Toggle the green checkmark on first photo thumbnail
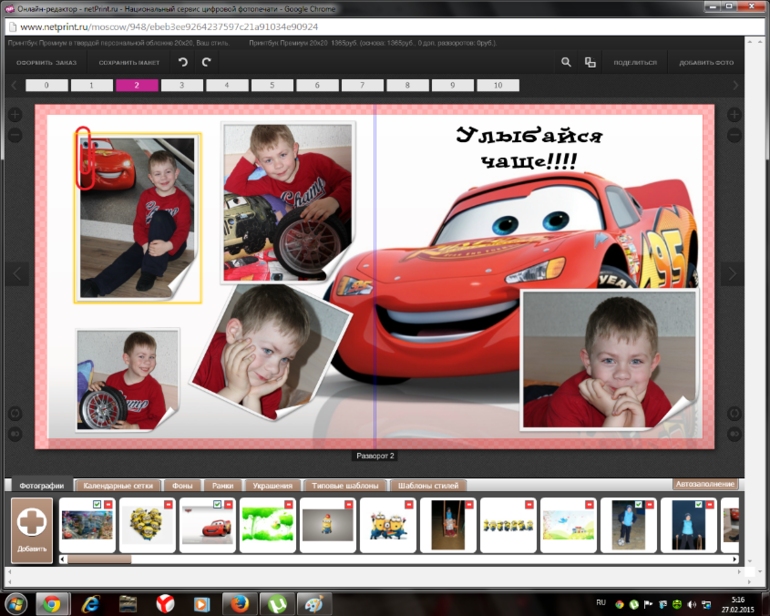770x616 pixels. [x=96, y=505]
